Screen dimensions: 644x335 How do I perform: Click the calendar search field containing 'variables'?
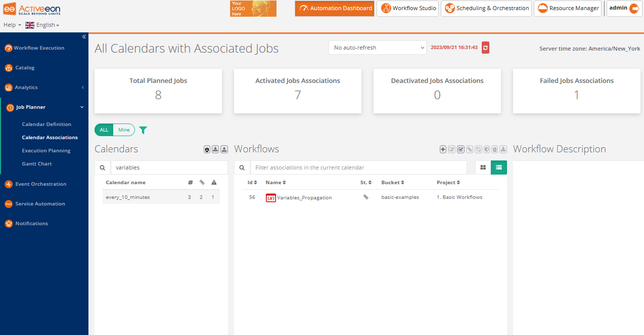point(169,167)
